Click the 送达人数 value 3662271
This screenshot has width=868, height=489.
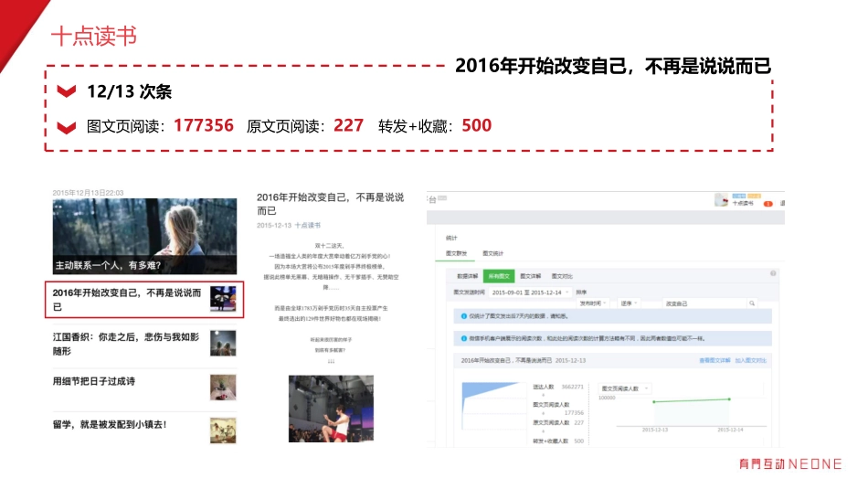[572, 387]
